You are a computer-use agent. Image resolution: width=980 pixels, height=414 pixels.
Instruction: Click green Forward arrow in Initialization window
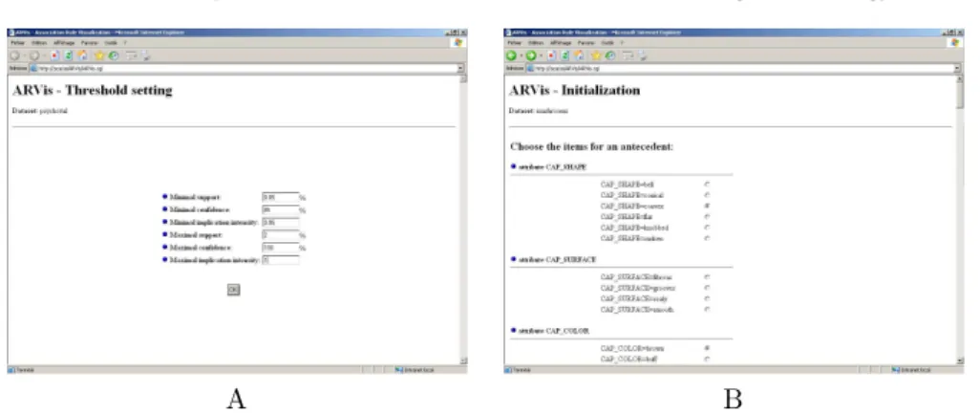(531, 55)
